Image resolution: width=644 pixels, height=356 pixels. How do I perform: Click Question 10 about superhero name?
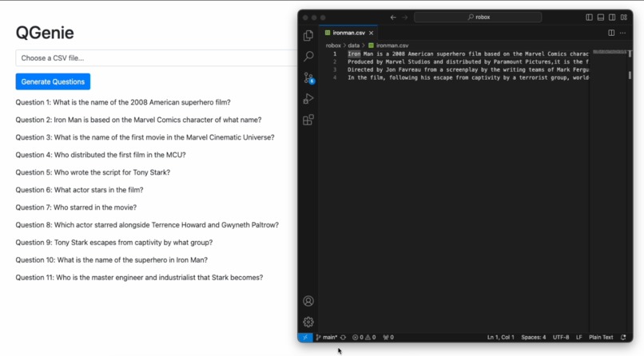tap(112, 260)
